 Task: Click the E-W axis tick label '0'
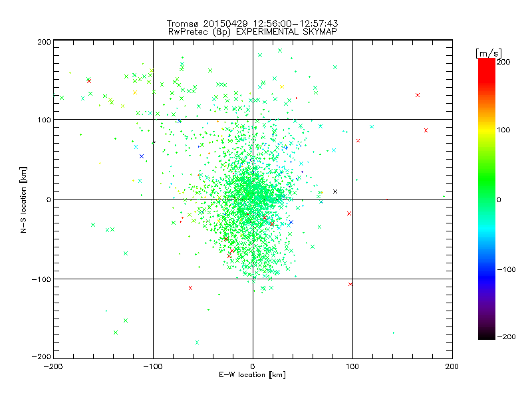pos(253,366)
